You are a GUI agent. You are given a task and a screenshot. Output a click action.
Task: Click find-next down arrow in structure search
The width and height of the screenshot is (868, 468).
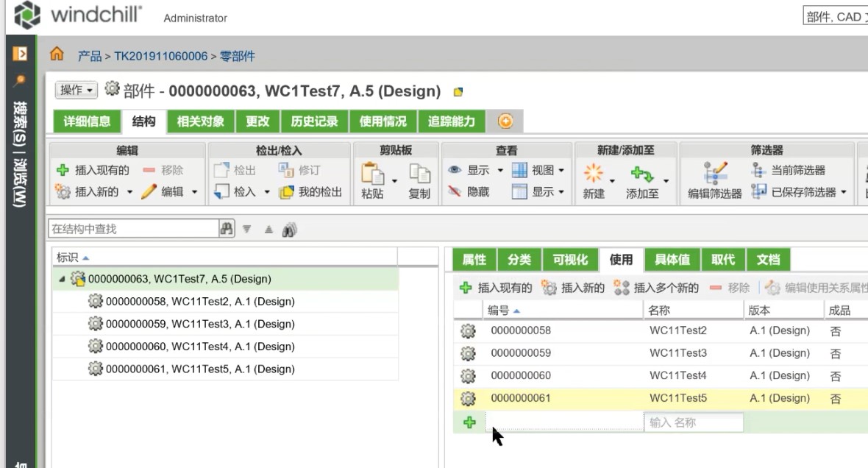pos(247,229)
